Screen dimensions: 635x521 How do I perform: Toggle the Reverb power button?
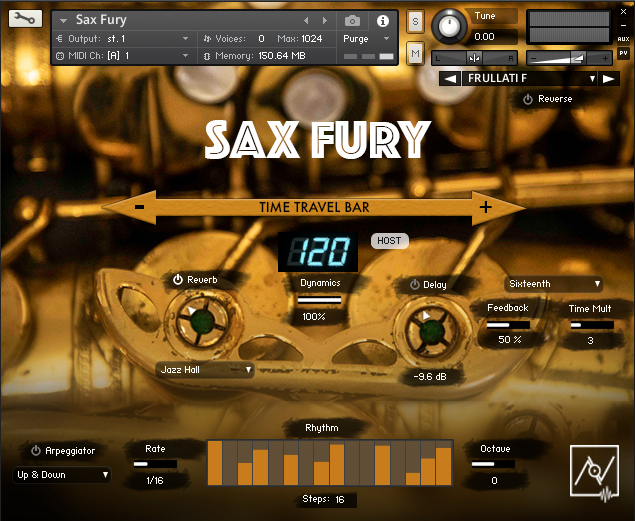click(x=177, y=280)
